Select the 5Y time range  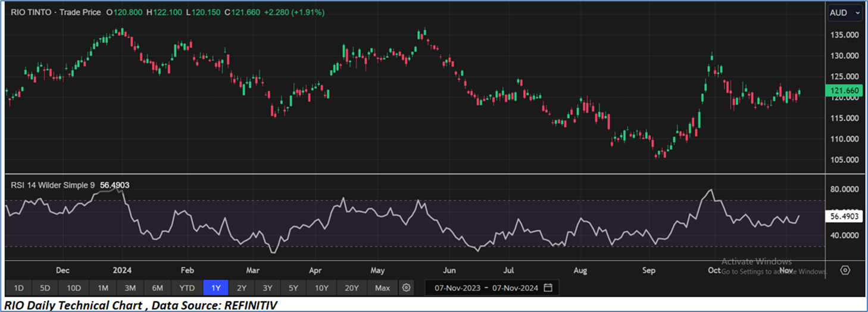point(294,288)
